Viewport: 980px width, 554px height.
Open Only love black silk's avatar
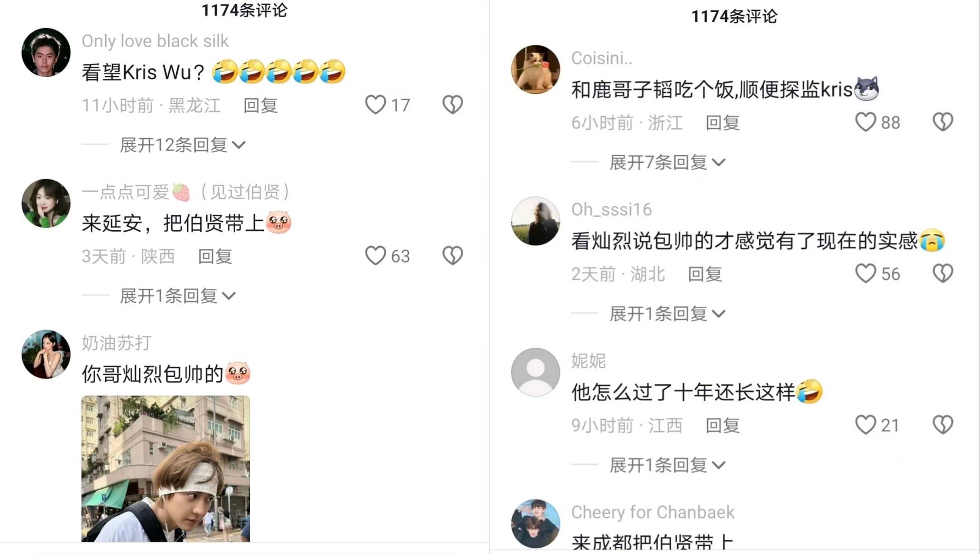pos(46,53)
